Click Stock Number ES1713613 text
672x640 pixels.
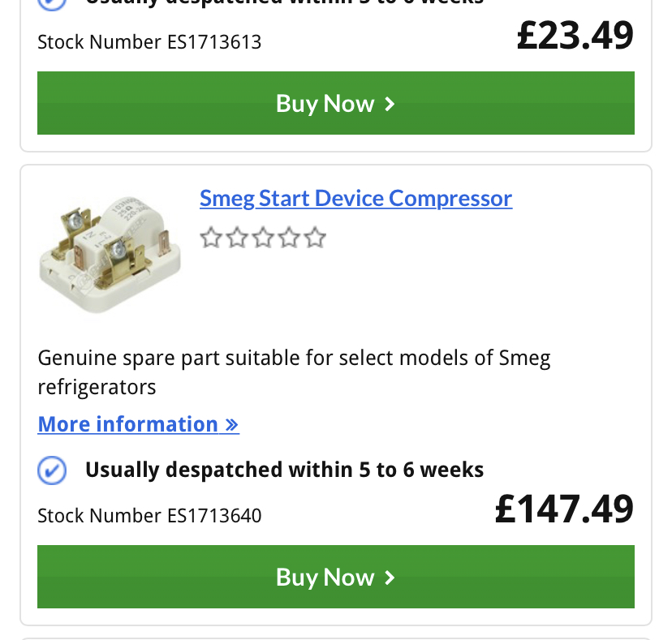(149, 42)
